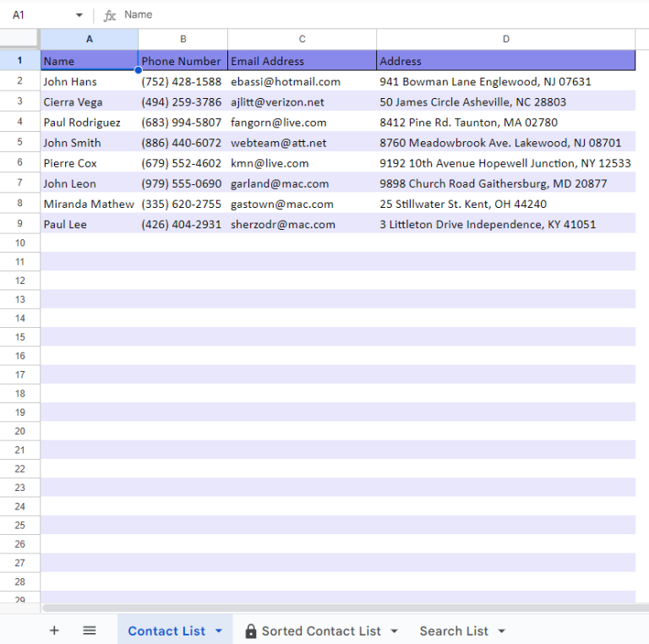This screenshot has height=644, width=649.
Task: Select email webteam@att.net
Action: pyautogui.click(x=303, y=142)
